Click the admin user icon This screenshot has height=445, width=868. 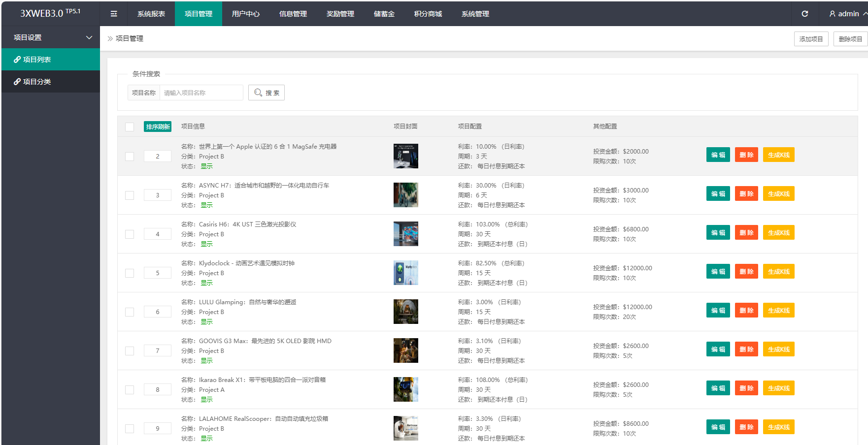coord(833,14)
